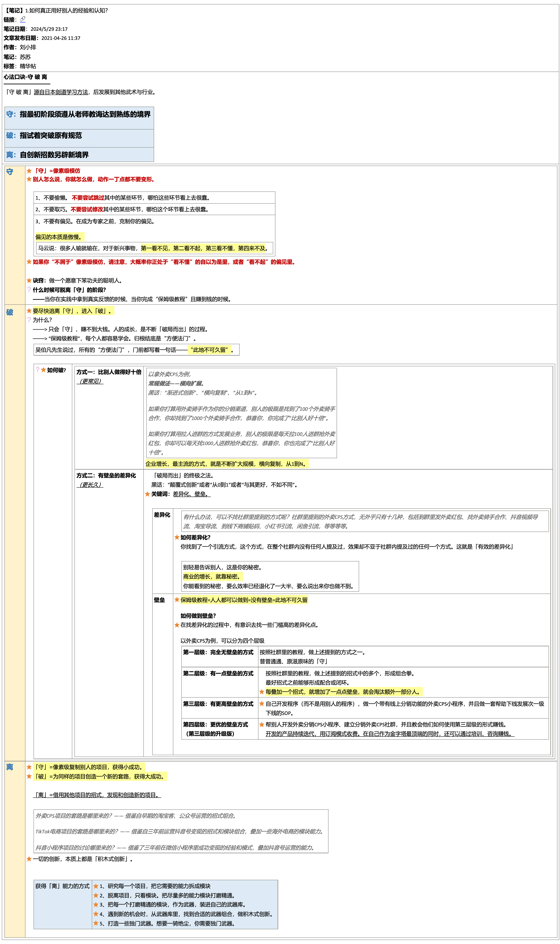Click the note date 2024/5/29 23:17

tap(49, 29)
